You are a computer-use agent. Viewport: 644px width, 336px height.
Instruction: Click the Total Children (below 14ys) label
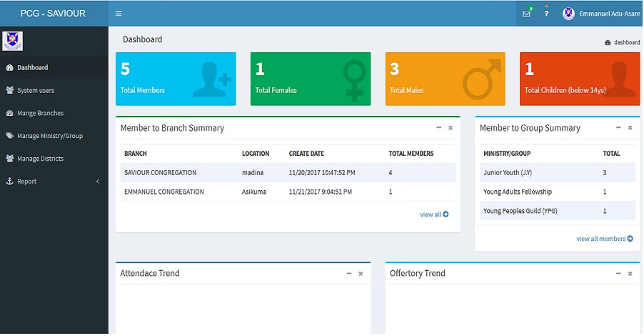click(x=565, y=90)
